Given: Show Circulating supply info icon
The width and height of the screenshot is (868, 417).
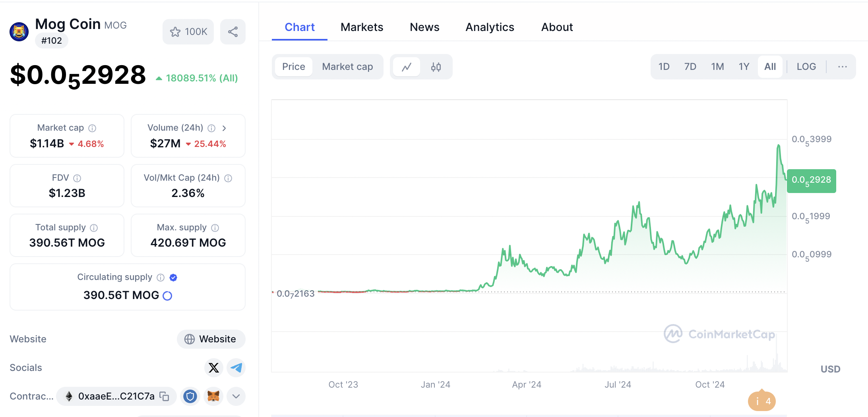Looking at the screenshot, I should 161,277.
